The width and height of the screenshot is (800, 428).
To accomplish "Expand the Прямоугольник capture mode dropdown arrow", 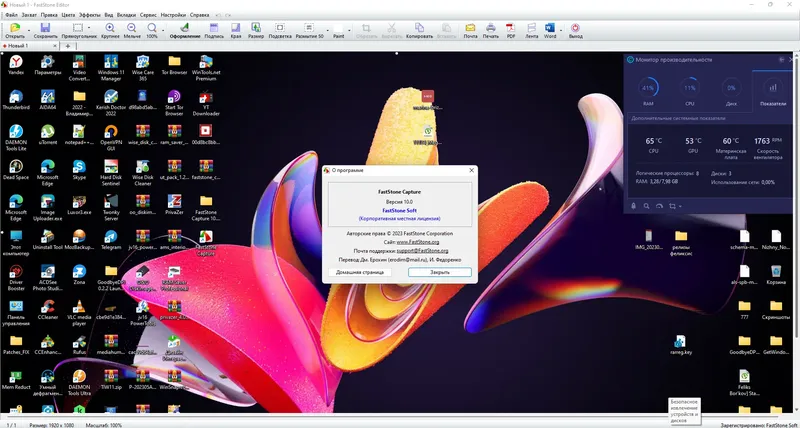I will point(89,29).
